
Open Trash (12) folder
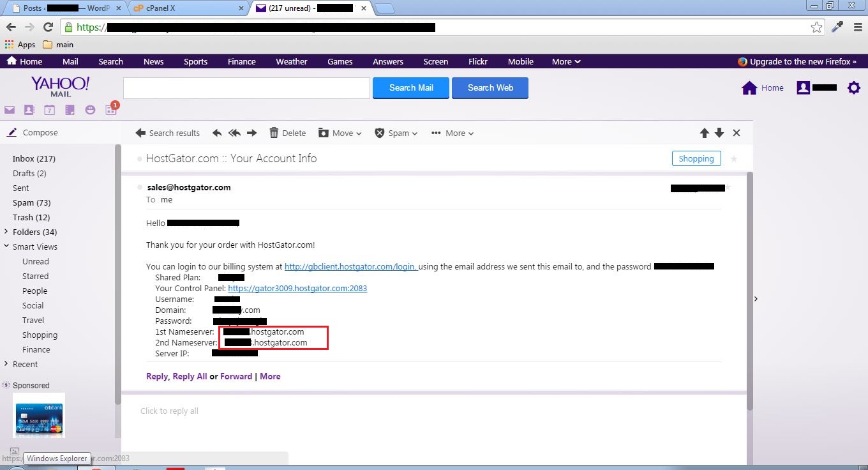coord(31,217)
